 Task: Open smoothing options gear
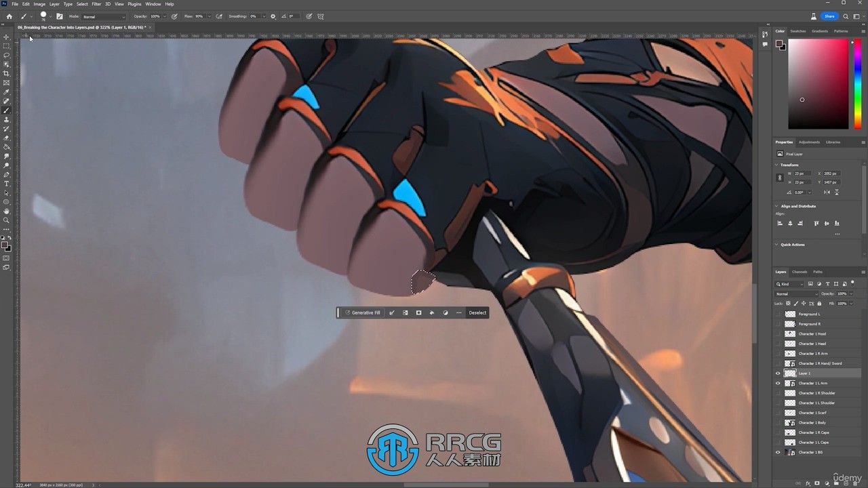pos(273,16)
